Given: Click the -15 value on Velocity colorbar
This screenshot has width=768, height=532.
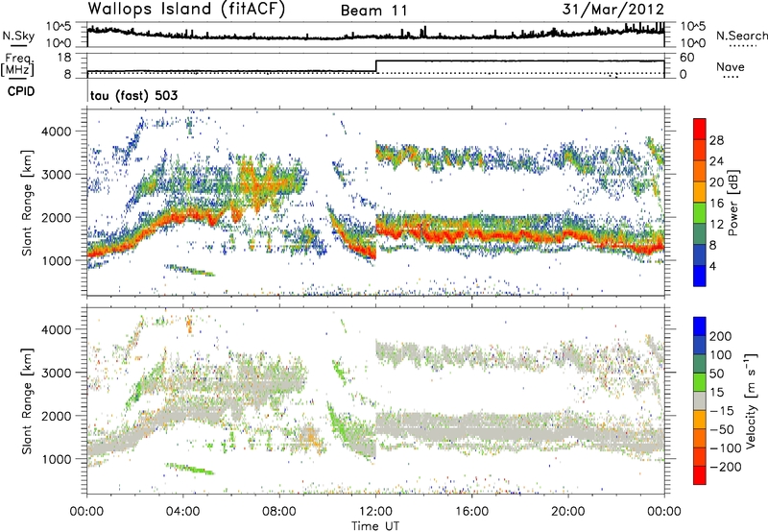Looking at the screenshot, I should 721,411.
